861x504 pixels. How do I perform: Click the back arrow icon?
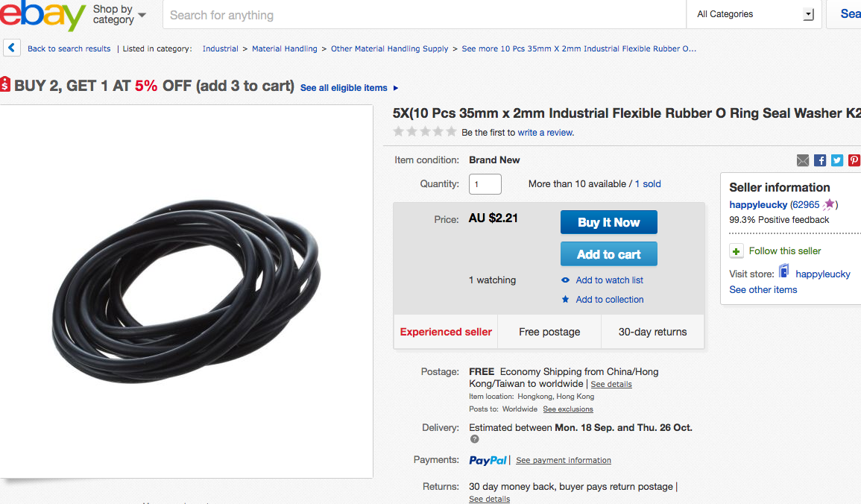(x=12, y=48)
